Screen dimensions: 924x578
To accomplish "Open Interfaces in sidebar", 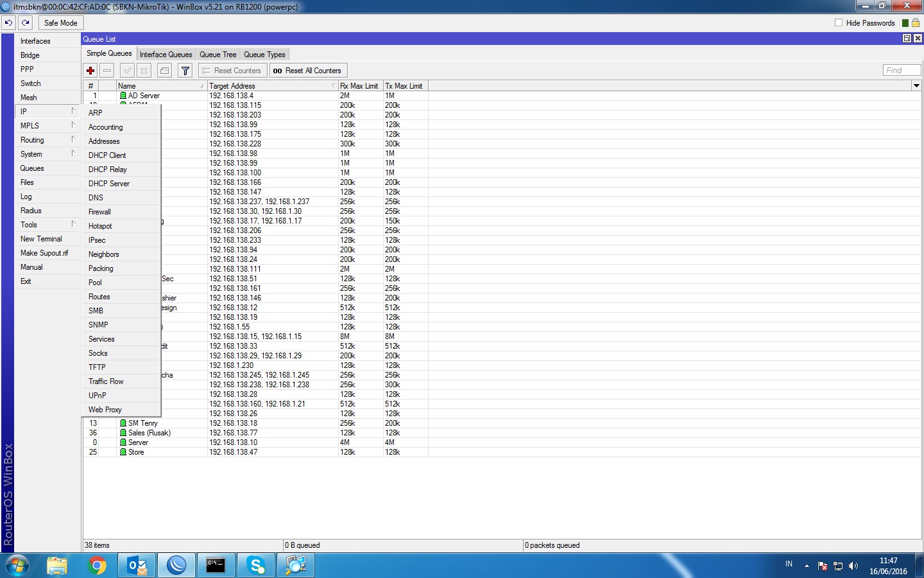I will pyautogui.click(x=48, y=41).
